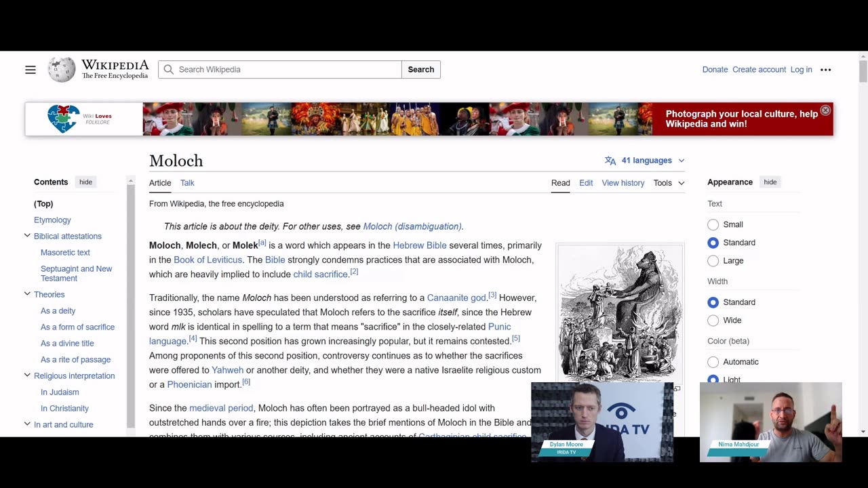Open the main menu hamburger icon
This screenshot has width=868, height=488.
pos(31,69)
